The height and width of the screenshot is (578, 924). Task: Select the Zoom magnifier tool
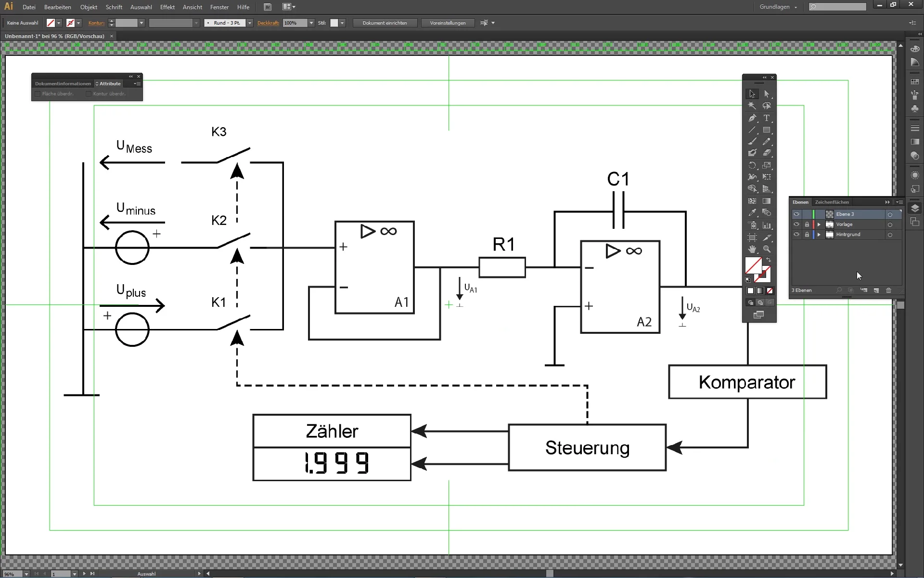767,249
